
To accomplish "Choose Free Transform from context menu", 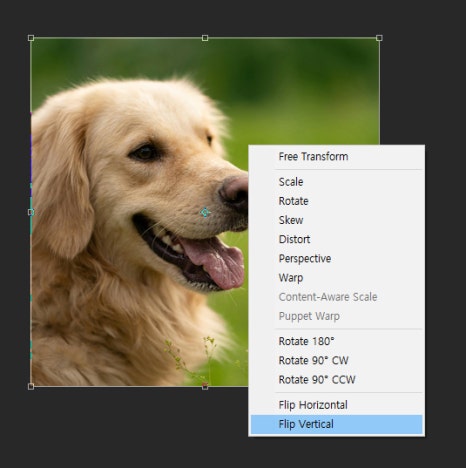I will click(x=336, y=156).
